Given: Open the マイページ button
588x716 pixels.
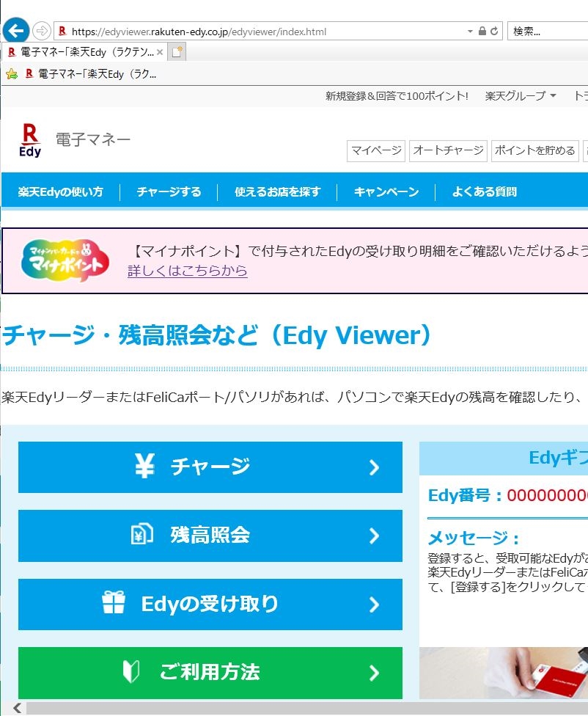Looking at the screenshot, I should (376, 150).
